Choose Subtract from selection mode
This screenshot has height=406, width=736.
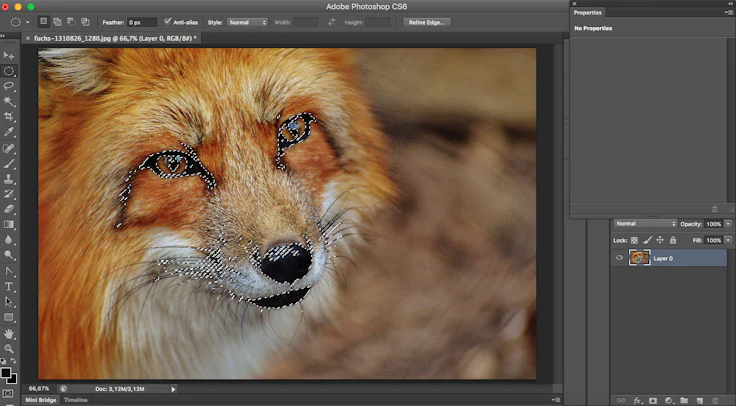click(x=71, y=22)
